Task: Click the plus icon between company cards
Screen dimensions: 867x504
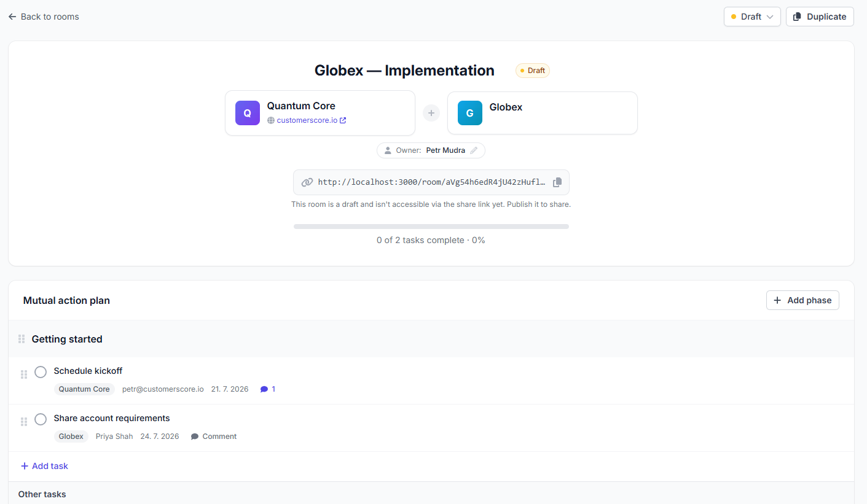Action: point(431,113)
